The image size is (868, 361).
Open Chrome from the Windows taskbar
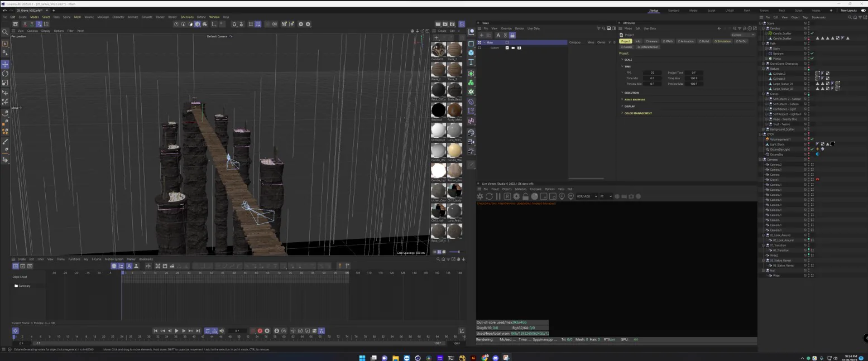click(485, 358)
